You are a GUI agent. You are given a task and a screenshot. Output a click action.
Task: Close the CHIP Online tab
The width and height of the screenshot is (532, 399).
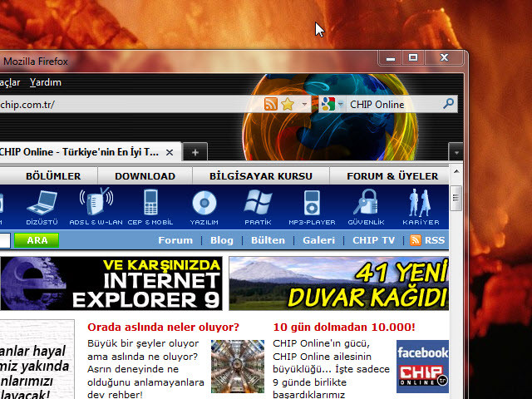point(170,152)
